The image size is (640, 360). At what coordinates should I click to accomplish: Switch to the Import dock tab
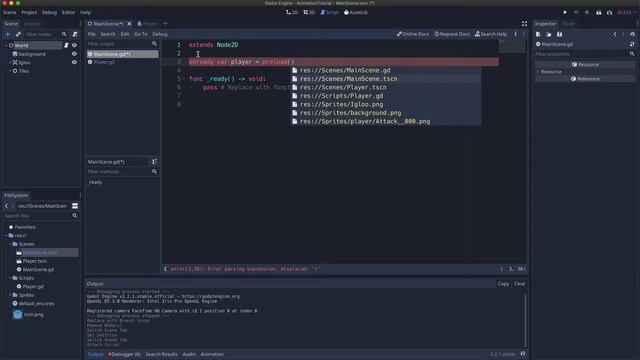click(x=31, y=24)
